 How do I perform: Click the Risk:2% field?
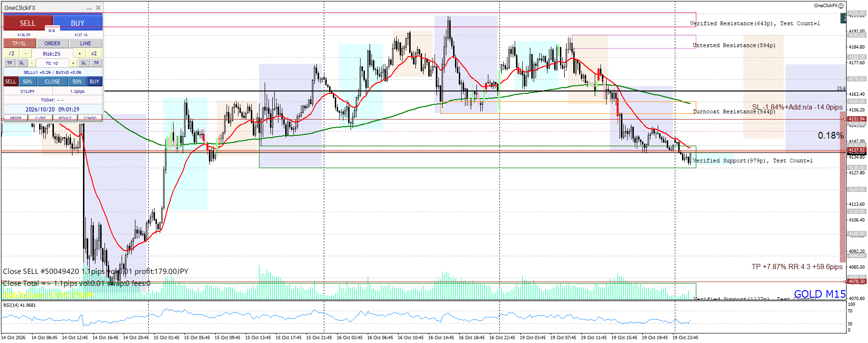click(52, 54)
